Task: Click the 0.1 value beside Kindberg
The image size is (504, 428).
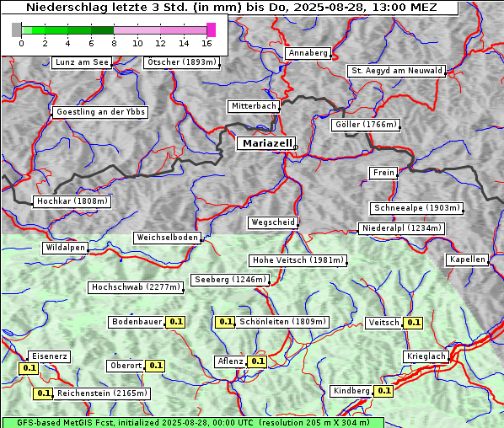Action: coord(383,391)
